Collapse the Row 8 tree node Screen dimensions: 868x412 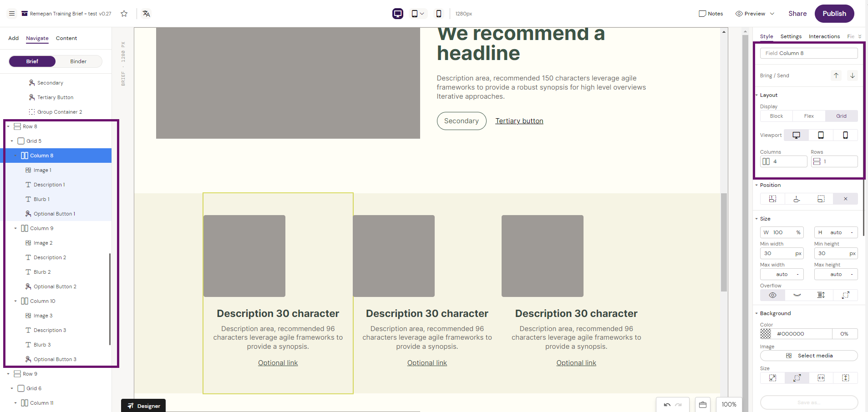(x=8, y=126)
